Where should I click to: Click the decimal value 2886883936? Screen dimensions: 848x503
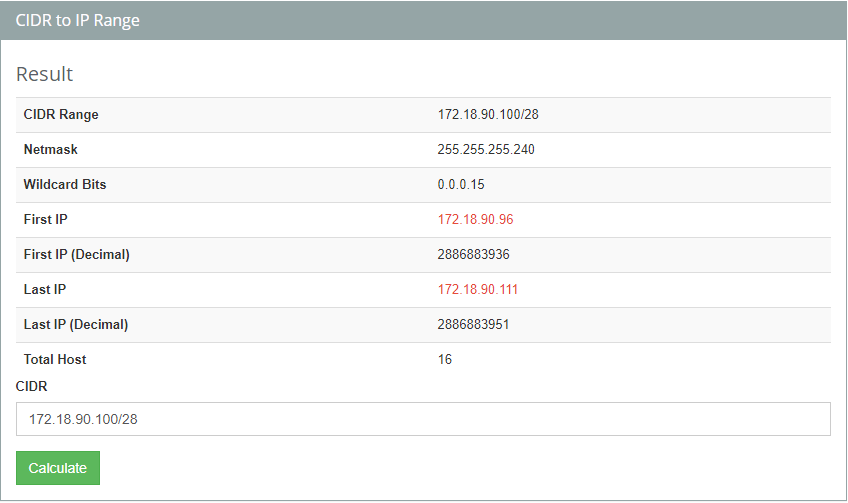point(473,254)
